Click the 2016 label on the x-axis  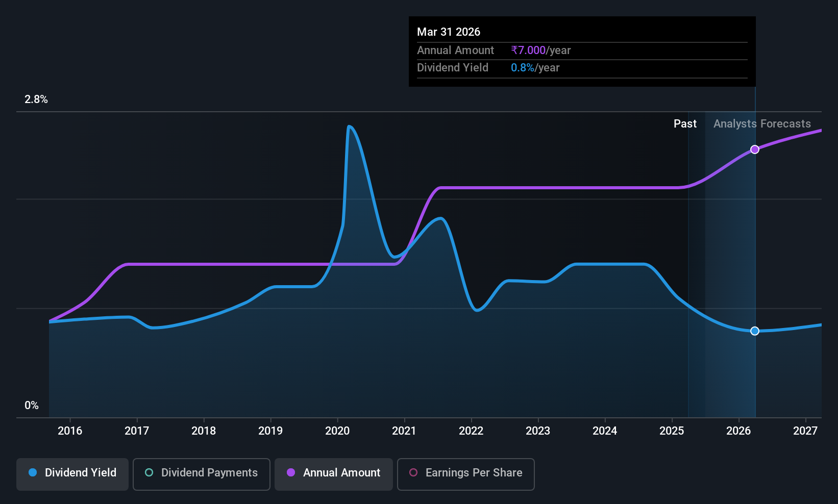pyautogui.click(x=70, y=431)
